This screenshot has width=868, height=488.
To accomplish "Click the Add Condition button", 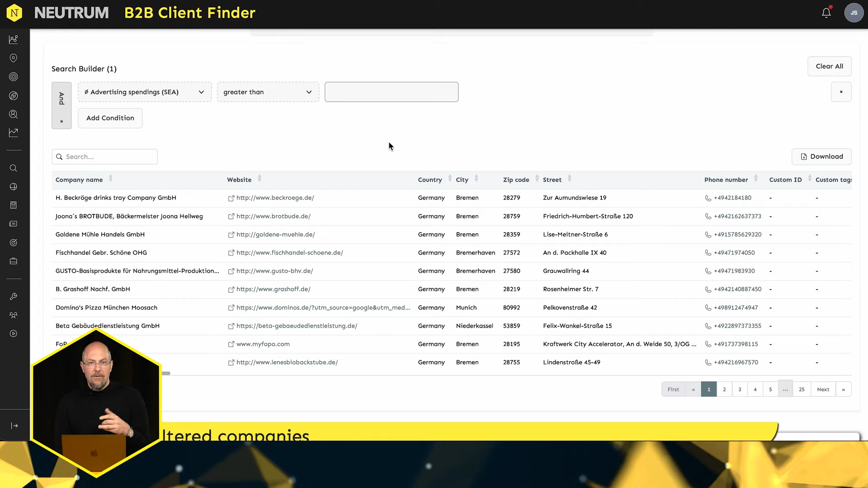I will 110,118.
